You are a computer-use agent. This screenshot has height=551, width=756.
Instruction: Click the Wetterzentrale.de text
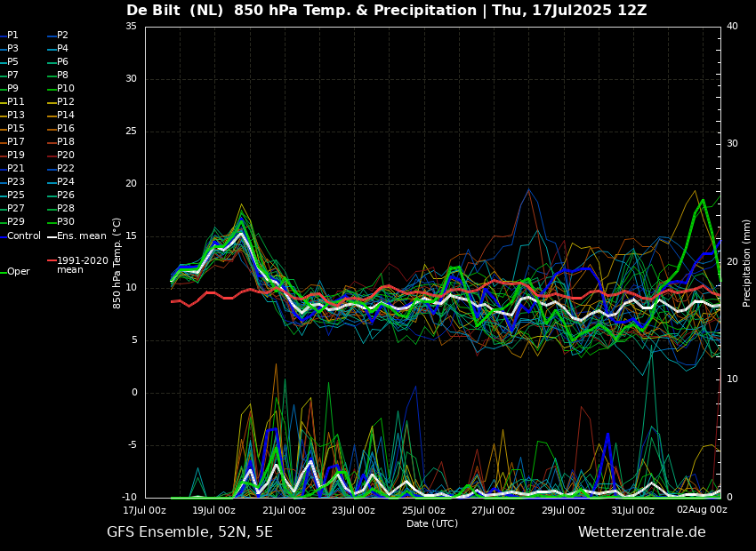point(641,532)
